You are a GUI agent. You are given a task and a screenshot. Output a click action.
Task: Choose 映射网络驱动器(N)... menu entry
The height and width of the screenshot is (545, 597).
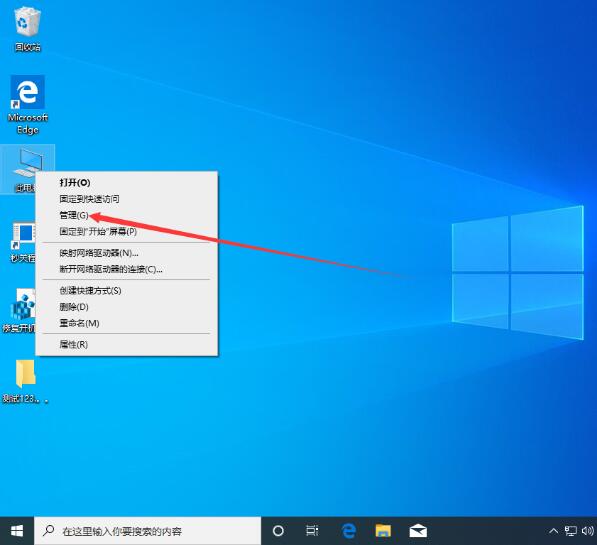(126, 253)
